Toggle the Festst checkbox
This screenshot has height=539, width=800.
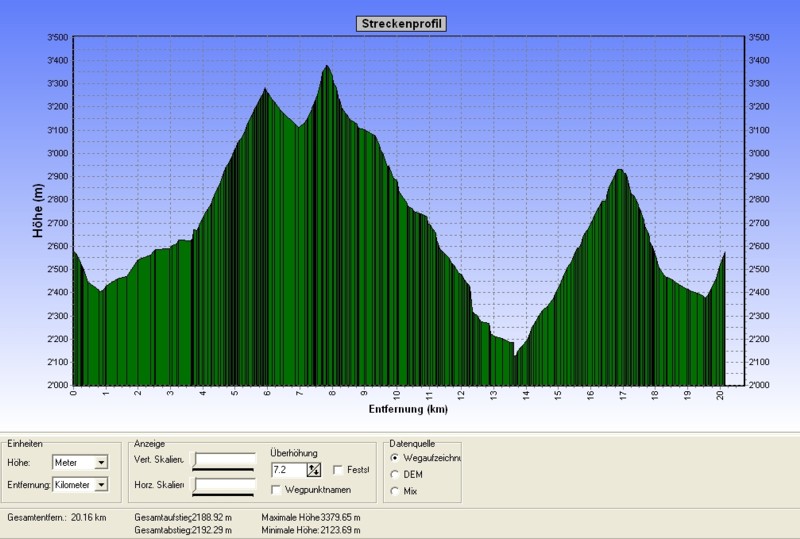point(338,469)
